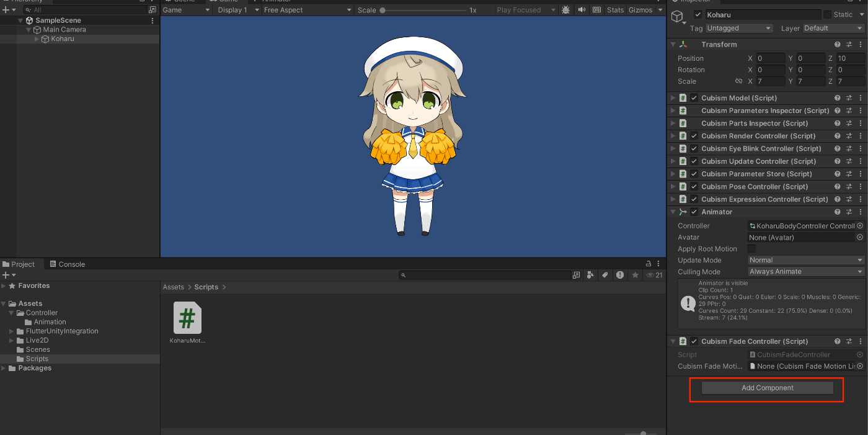Open the Free Aspect dropdown

pyautogui.click(x=307, y=10)
